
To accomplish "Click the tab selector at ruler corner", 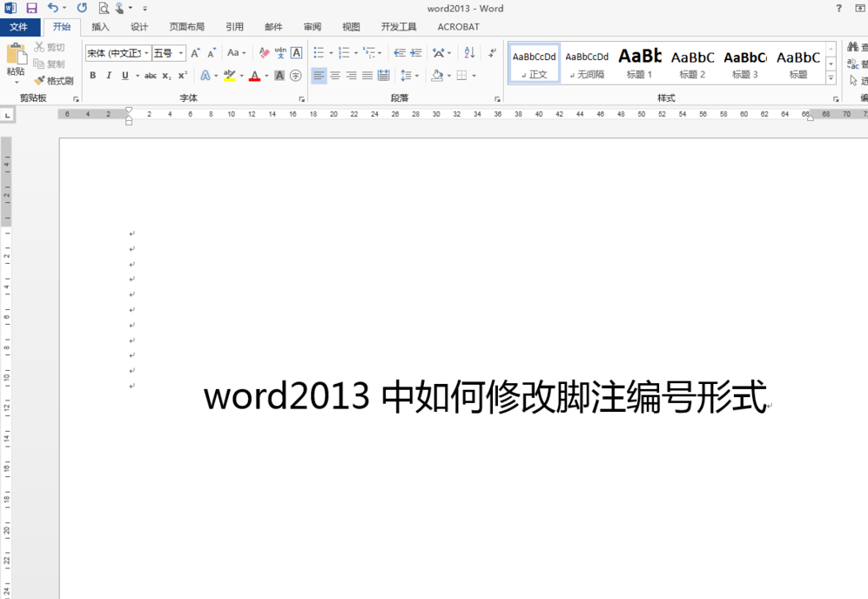I will (7, 115).
